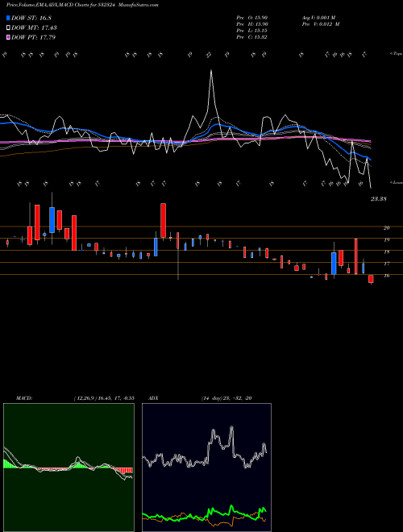Image resolution: width=403 pixels, height=532 pixels.
Task: Click the tall red candlestick above the 20 line
Action: click(x=163, y=220)
